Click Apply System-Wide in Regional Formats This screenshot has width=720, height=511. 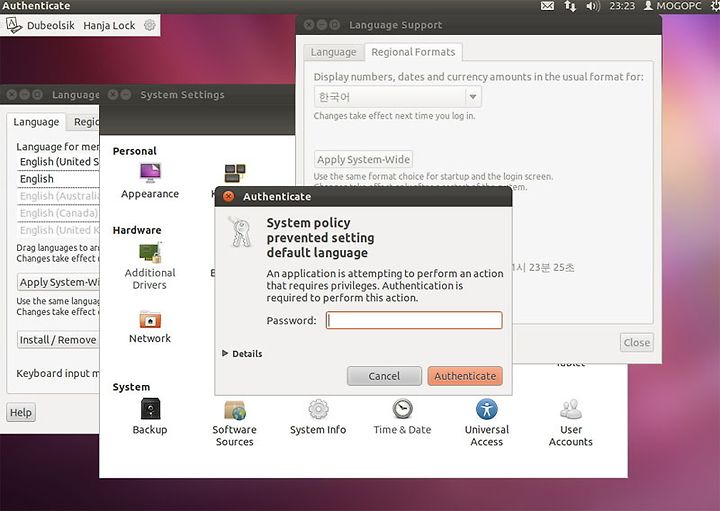point(363,159)
